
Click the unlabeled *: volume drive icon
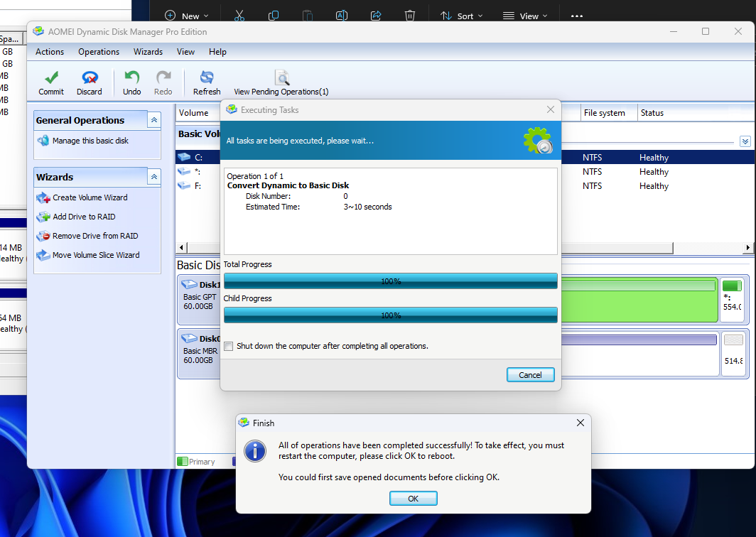pos(184,171)
